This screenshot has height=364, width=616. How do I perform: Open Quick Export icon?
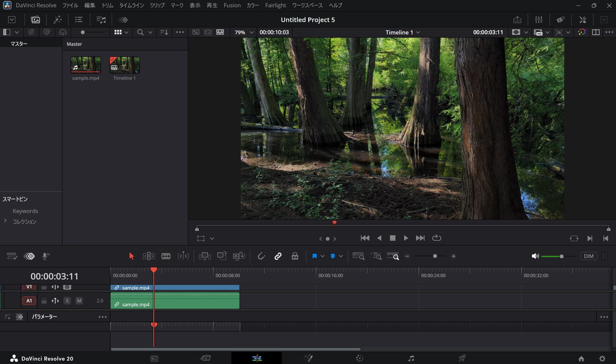click(517, 20)
